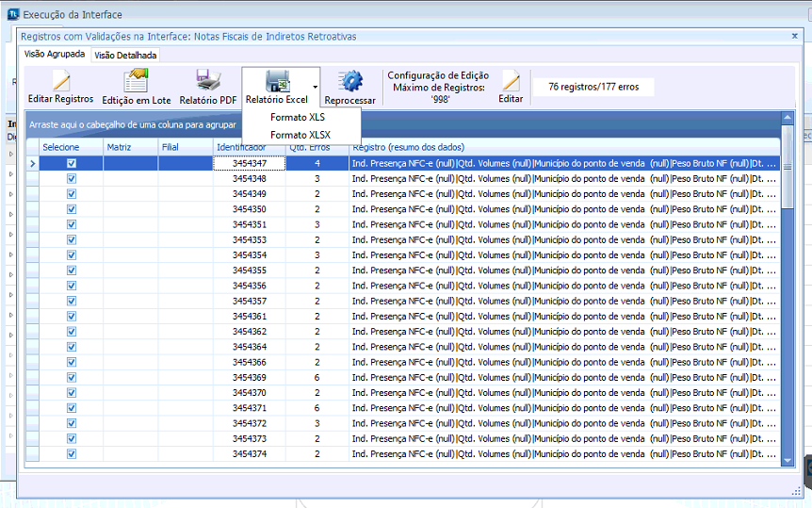Image resolution: width=812 pixels, height=508 pixels.
Task: Click the Editar configuration pencil icon
Action: coord(511,82)
